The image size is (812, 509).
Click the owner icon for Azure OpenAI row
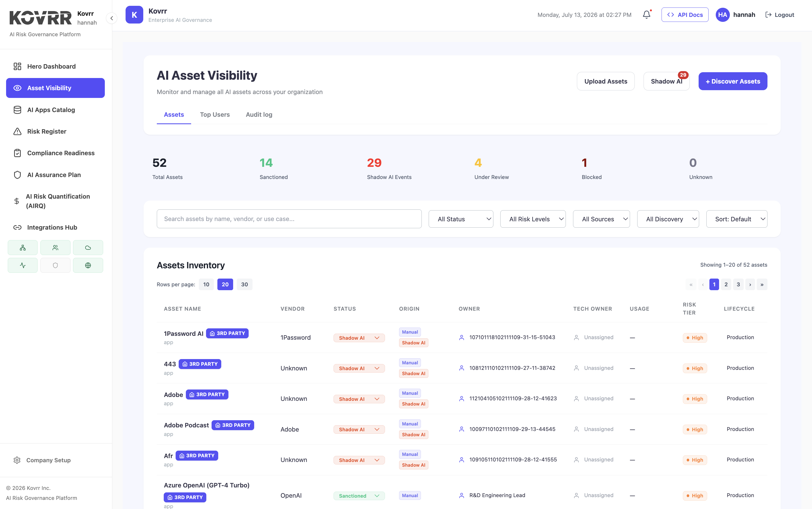coord(462,495)
